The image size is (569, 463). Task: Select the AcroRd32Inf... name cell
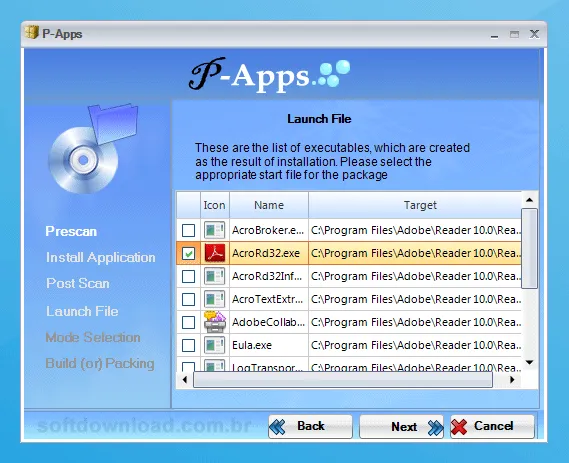coord(269,276)
